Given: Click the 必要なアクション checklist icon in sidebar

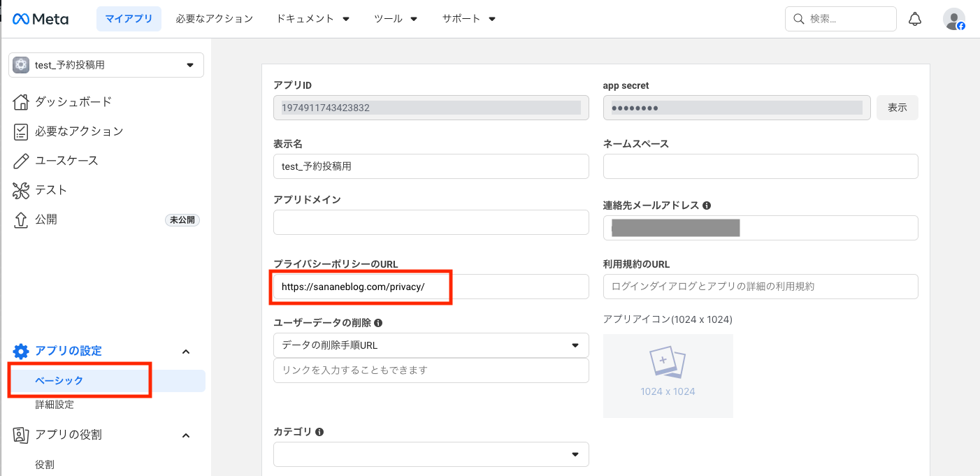Looking at the screenshot, I should click(21, 131).
